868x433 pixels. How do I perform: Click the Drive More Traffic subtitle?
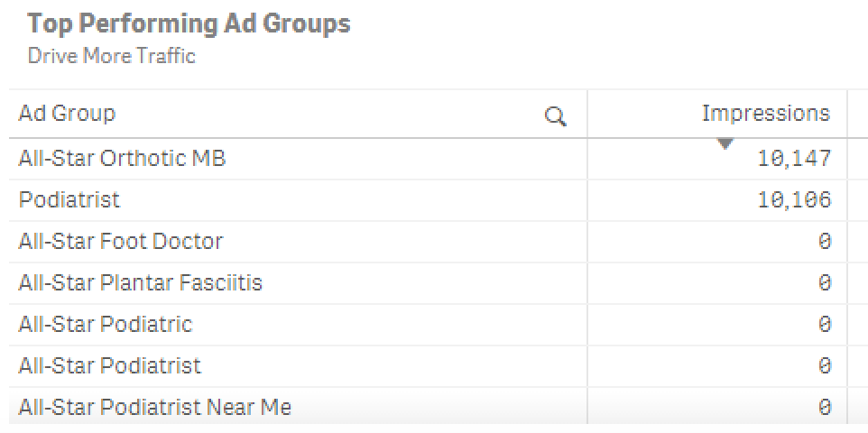tap(112, 56)
